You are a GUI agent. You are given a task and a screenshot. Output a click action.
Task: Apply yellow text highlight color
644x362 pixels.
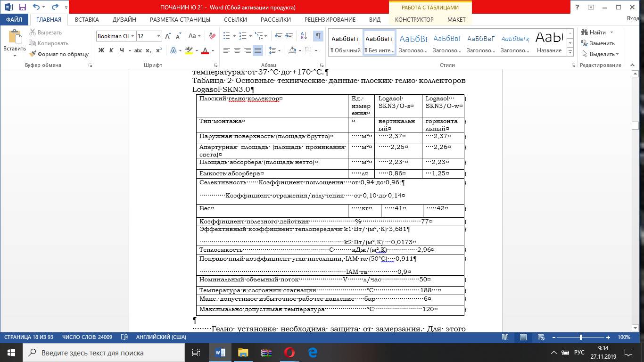point(189,50)
